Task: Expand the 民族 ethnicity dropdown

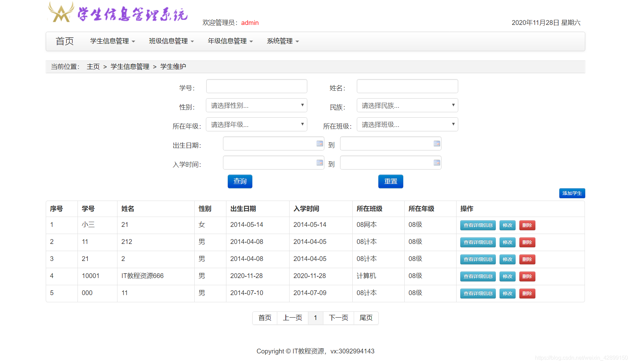Action: click(x=407, y=105)
